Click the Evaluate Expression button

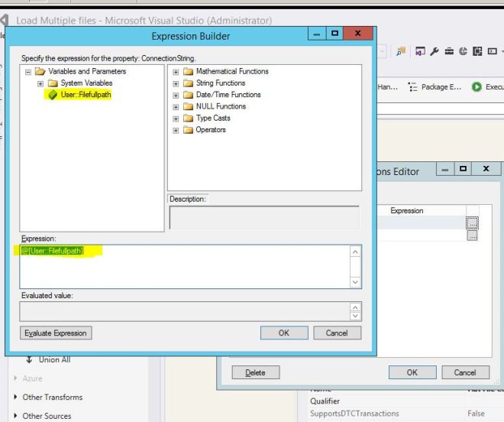(x=56, y=333)
